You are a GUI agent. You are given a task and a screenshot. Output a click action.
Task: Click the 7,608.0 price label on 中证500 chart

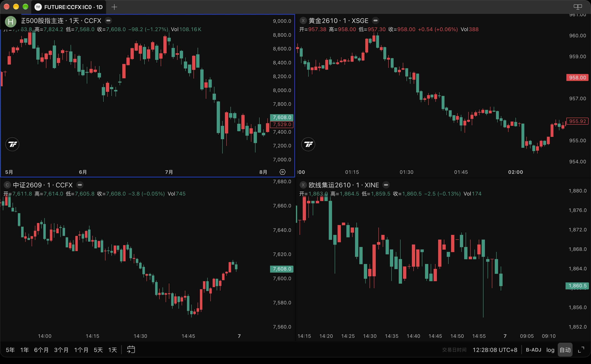point(282,117)
